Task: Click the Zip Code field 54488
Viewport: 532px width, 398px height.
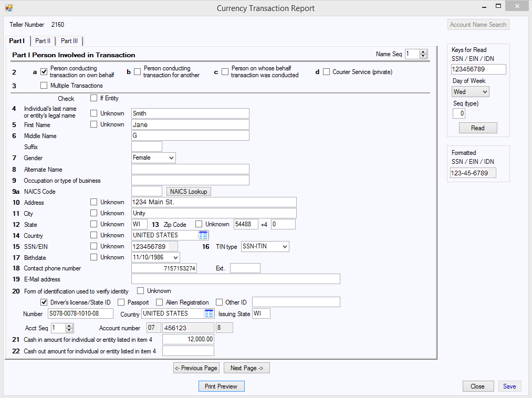Action: point(246,224)
